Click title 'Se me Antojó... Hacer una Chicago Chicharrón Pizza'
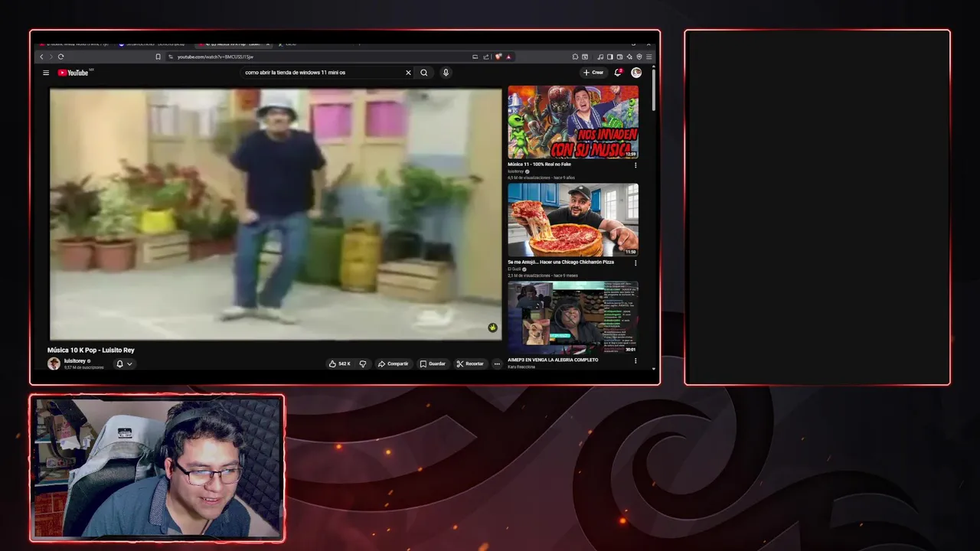This screenshot has height=551, width=980. [560, 262]
